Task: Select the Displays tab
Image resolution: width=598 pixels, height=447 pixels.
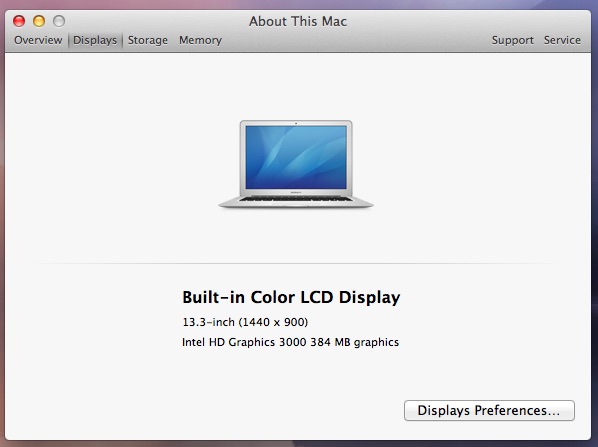Action: 95,40
